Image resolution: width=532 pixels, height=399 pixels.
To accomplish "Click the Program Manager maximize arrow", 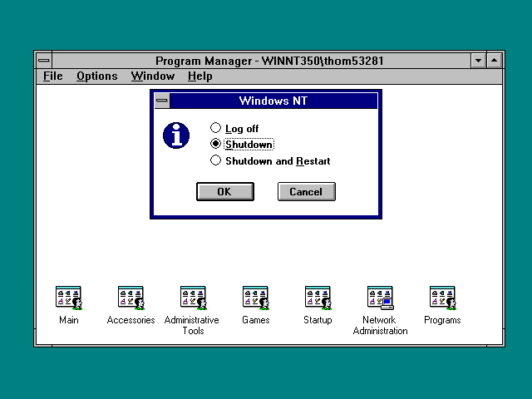I will click(495, 61).
